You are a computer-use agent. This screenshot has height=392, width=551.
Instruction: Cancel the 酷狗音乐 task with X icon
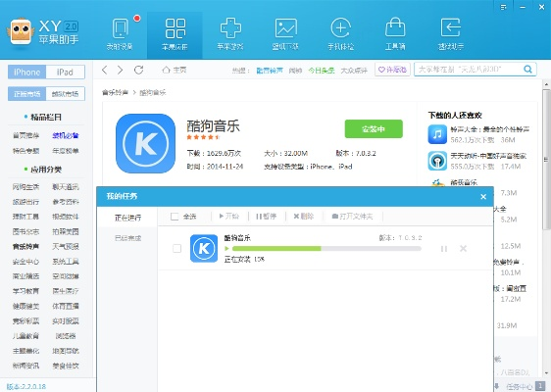pos(463,249)
